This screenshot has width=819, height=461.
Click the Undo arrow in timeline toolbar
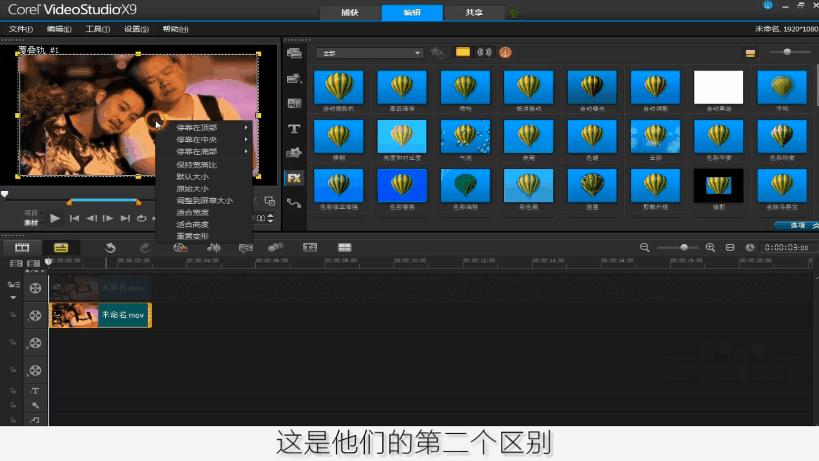[x=110, y=247]
